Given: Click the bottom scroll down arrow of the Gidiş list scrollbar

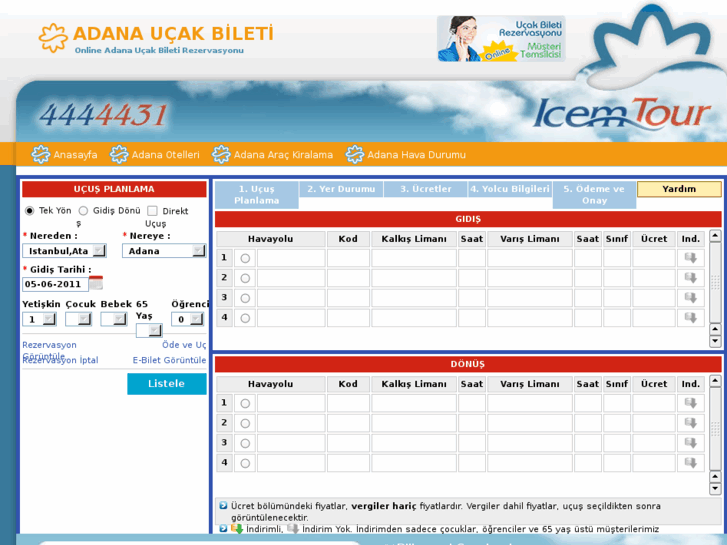Looking at the screenshot, I should [x=715, y=342].
